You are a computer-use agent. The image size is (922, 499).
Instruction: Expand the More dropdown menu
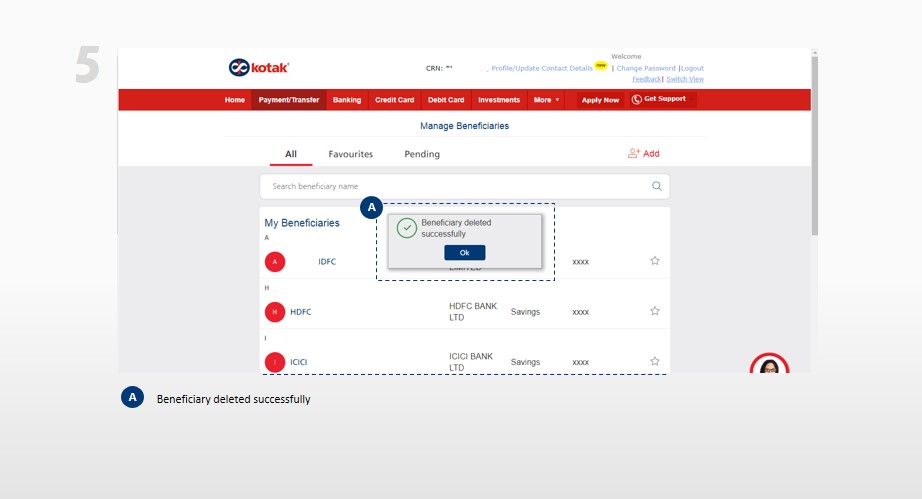(x=546, y=100)
